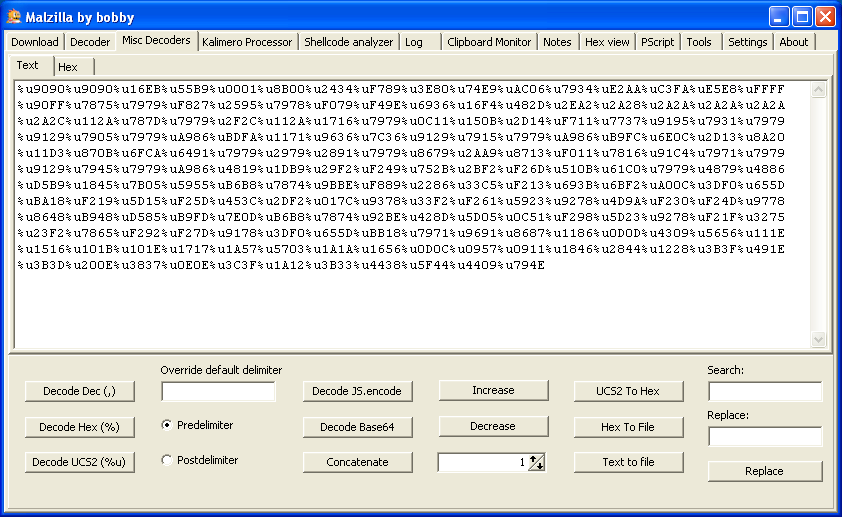Open the Shellcode analyzer tab
842x517 pixels.
pyautogui.click(x=348, y=42)
